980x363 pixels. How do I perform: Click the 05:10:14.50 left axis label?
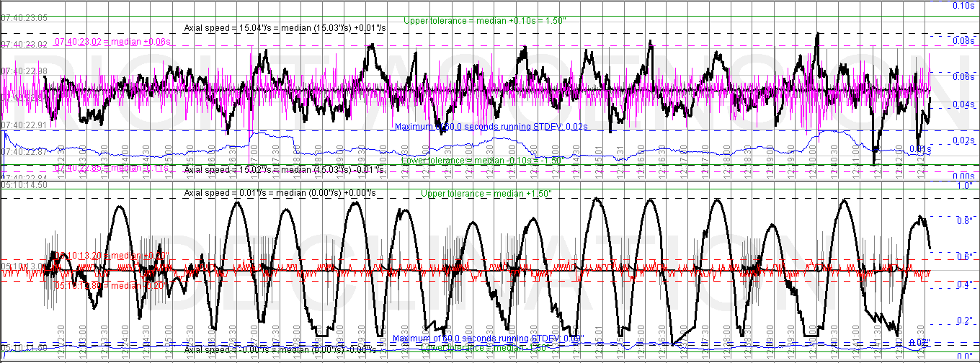24,185
